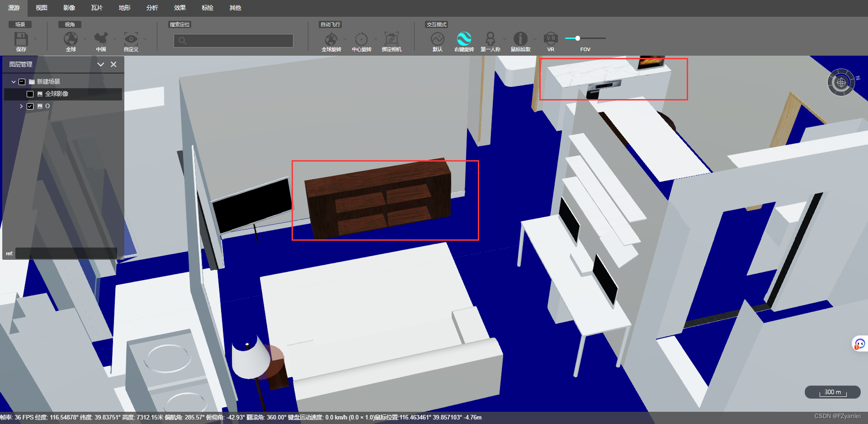
Task: Collapse the 新建场景 scene tree node
Action: pos(13,81)
